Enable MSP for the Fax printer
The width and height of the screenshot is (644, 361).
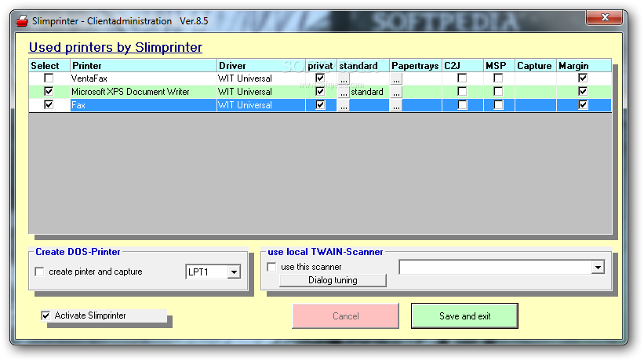pos(498,104)
